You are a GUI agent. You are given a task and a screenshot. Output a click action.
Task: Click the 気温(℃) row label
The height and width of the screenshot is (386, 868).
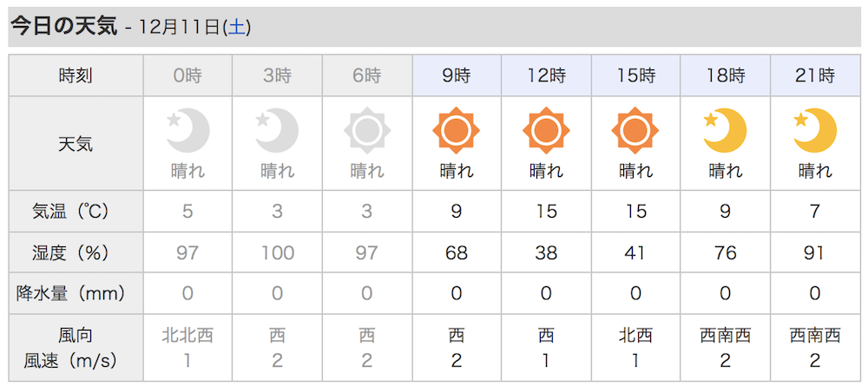76,212
